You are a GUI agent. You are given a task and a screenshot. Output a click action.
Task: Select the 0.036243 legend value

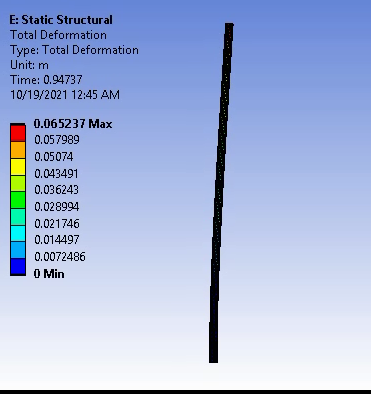point(57,190)
